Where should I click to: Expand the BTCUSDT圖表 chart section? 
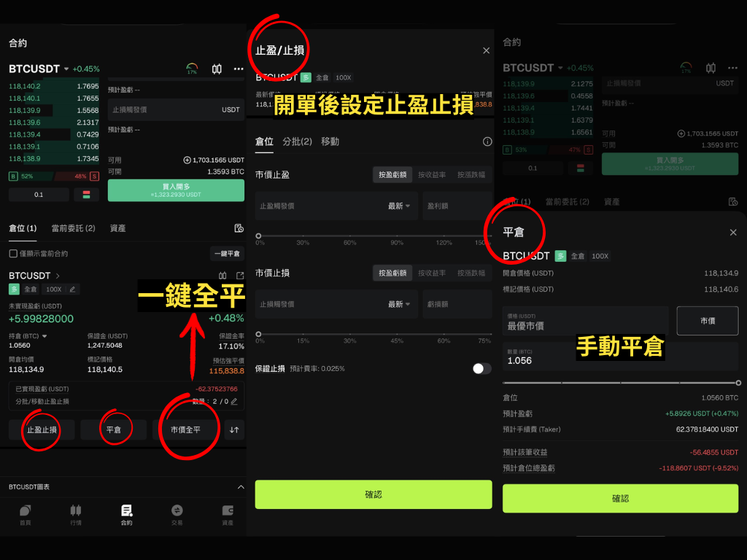click(x=241, y=486)
